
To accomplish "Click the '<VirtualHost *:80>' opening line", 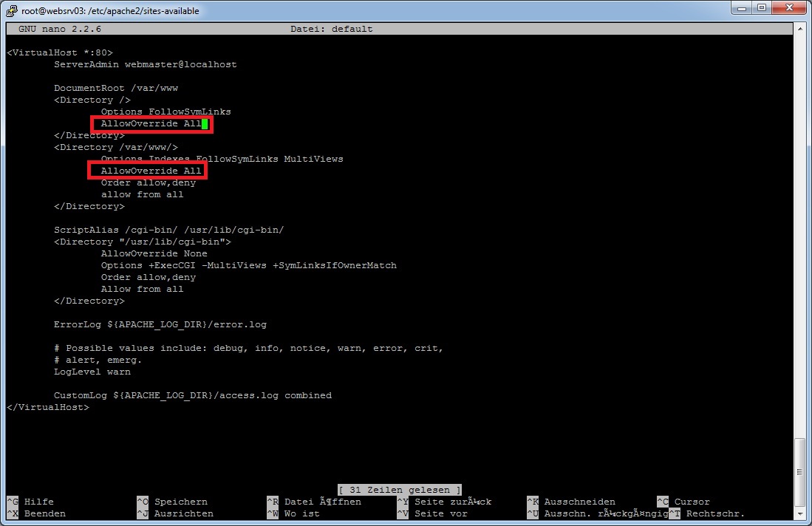I will click(x=60, y=52).
